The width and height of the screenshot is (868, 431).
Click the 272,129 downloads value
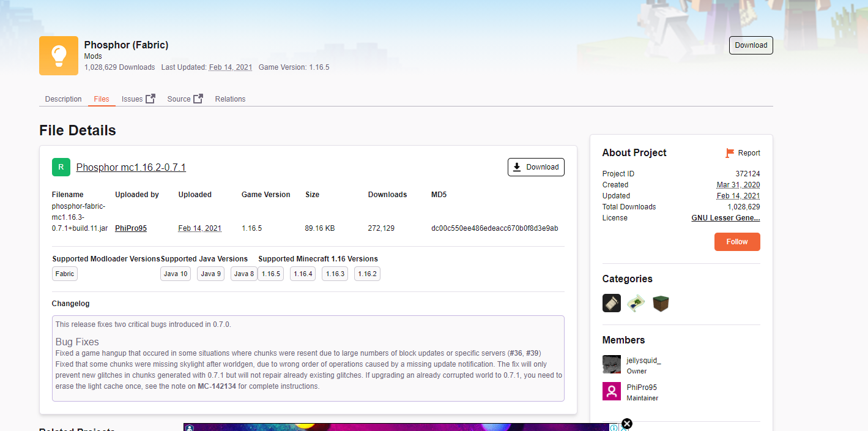coord(381,228)
